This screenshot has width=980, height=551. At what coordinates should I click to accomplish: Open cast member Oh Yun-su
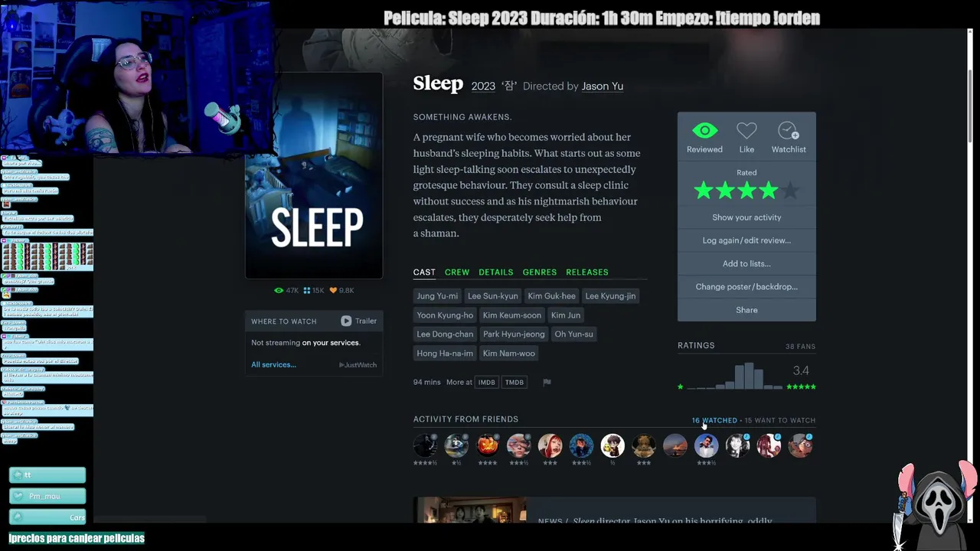tap(574, 334)
